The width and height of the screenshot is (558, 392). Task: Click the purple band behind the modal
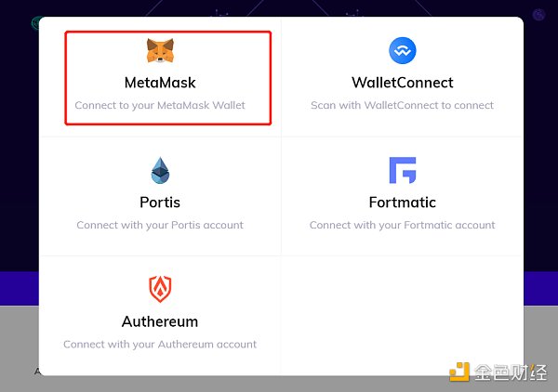[x=19, y=288]
